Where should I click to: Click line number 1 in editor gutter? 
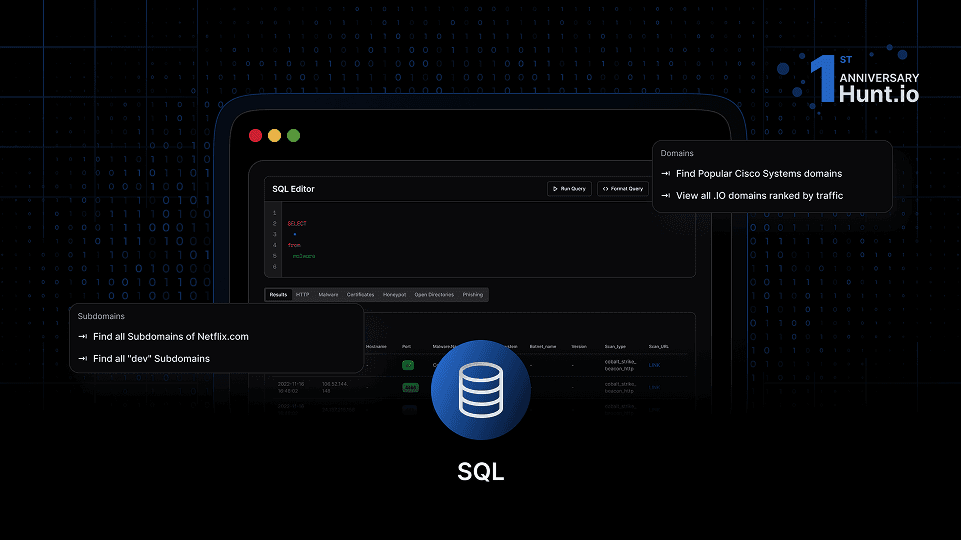point(275,213)
